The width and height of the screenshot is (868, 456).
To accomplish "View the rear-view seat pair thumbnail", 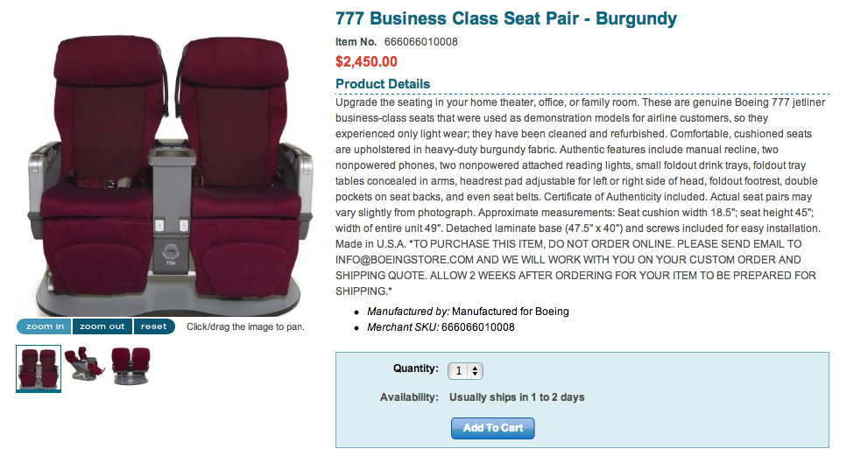I will click(130, 365).
